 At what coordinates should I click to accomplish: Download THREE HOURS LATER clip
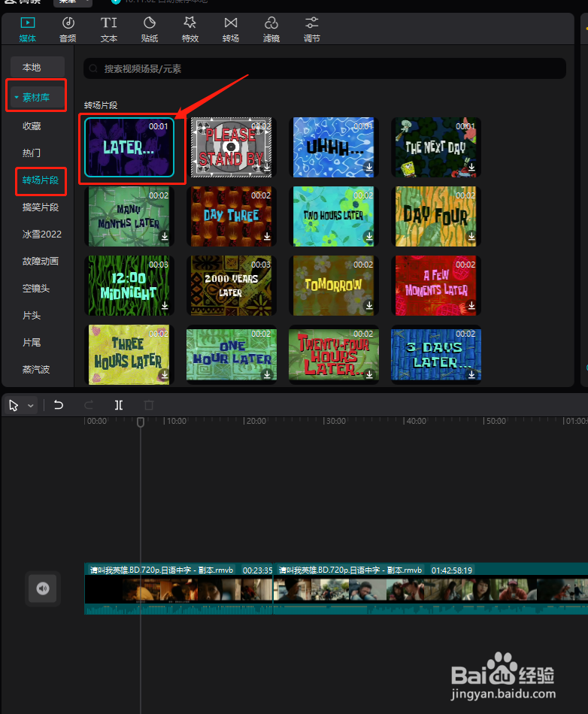pyautogui.click(x=165, y=374)
